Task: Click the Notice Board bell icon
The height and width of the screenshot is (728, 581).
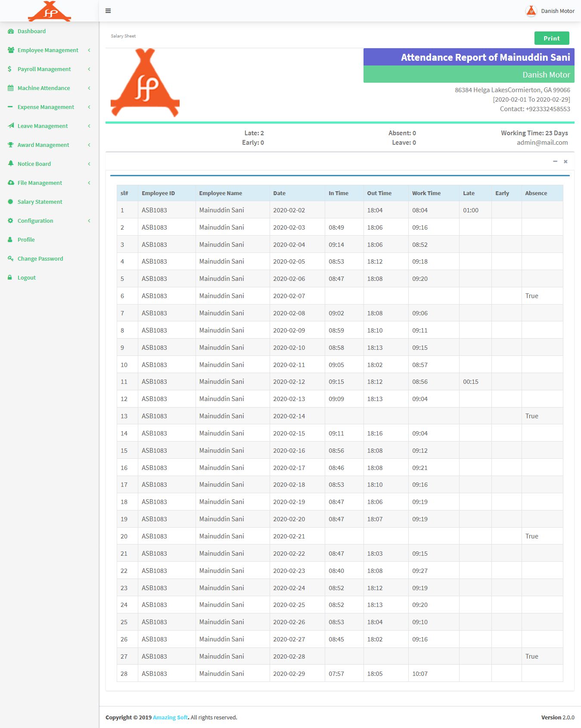Action: click(10, 164)
